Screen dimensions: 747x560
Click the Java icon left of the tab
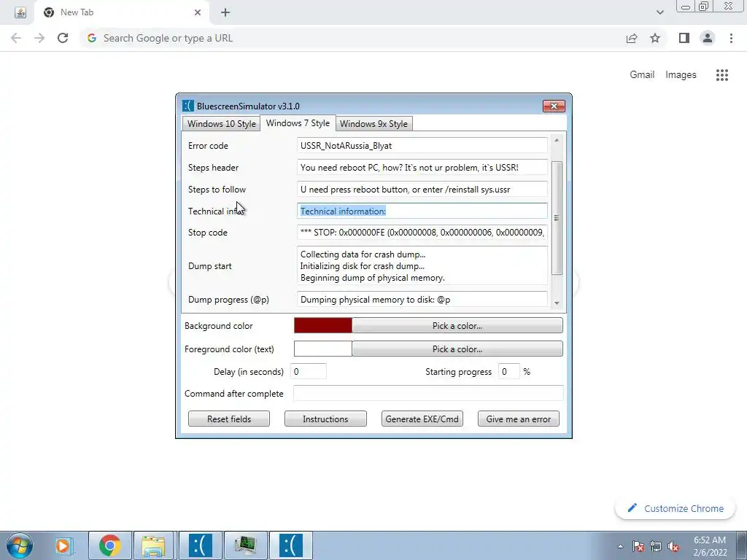(20, 12)
